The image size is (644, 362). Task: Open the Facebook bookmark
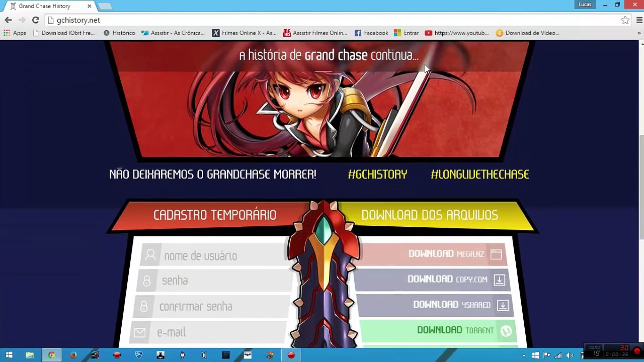coord(371,33)
